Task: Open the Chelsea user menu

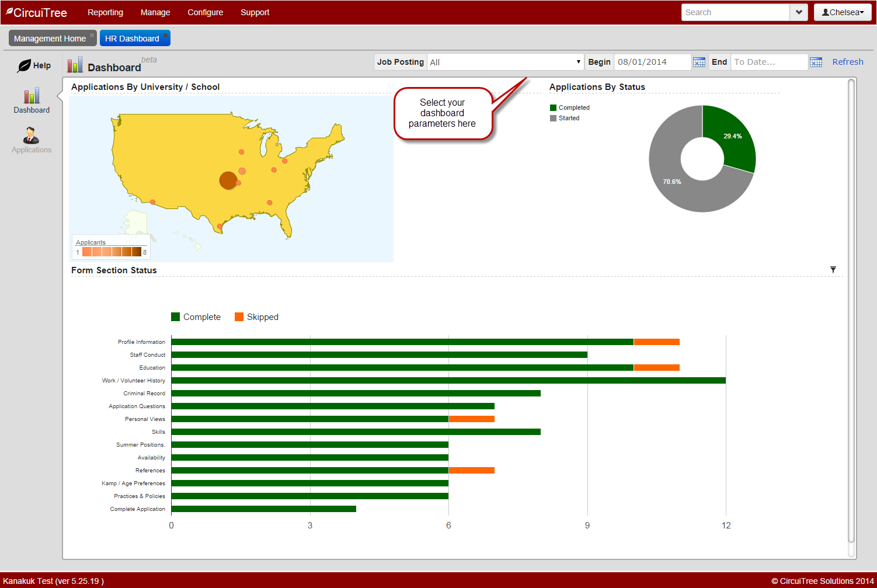Action: (843, 12)
